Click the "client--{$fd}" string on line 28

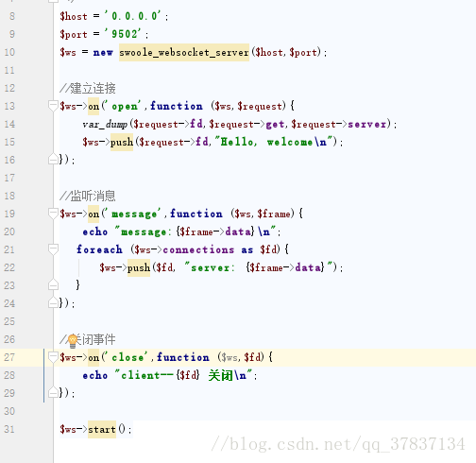tap(157, 375)
